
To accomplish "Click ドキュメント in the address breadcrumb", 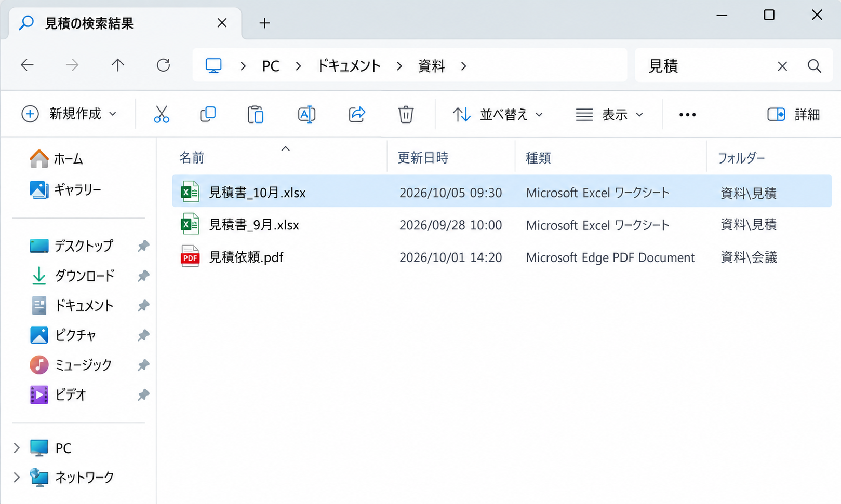I will [x=349, y=66].
